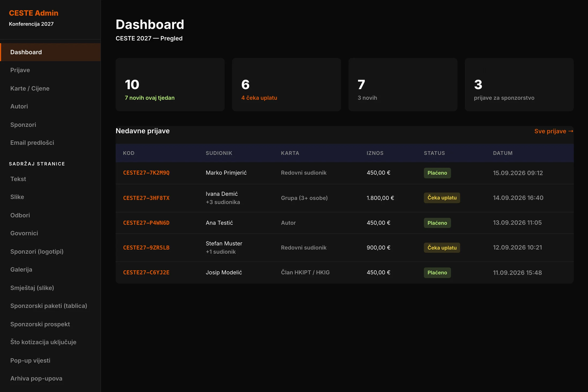Open the Autori page in sidebar
588x392 pixels.
pyautogui.click(x=50, y=106)
